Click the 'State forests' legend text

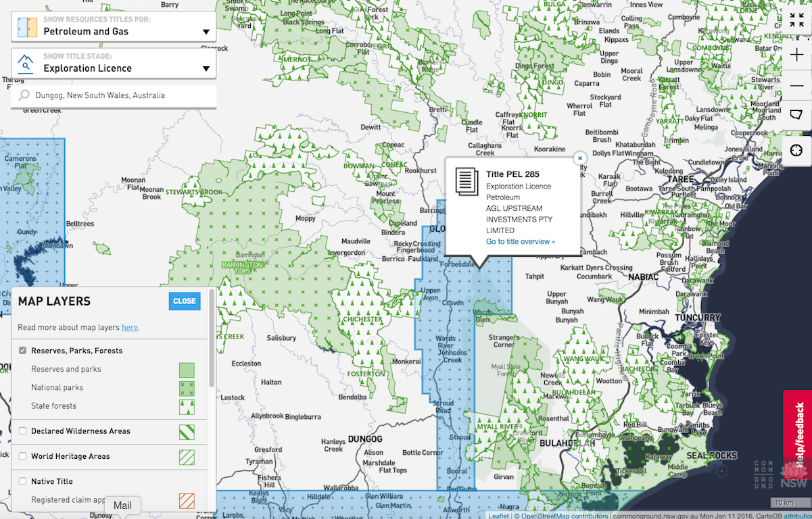click(x=53, y=406)
